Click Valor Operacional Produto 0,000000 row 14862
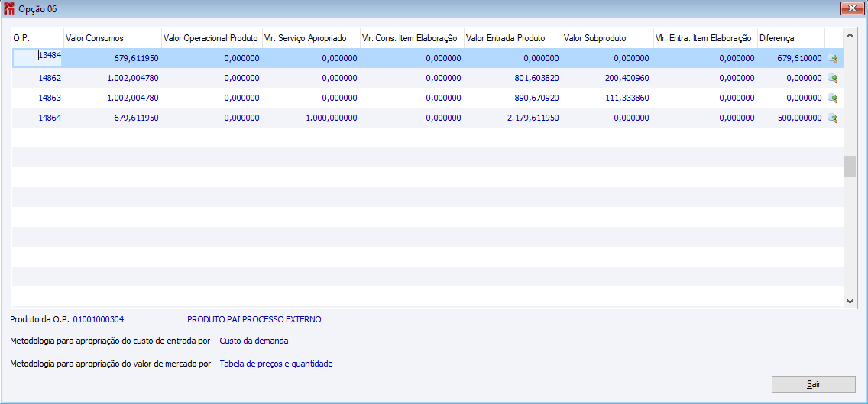 [242, 78]
